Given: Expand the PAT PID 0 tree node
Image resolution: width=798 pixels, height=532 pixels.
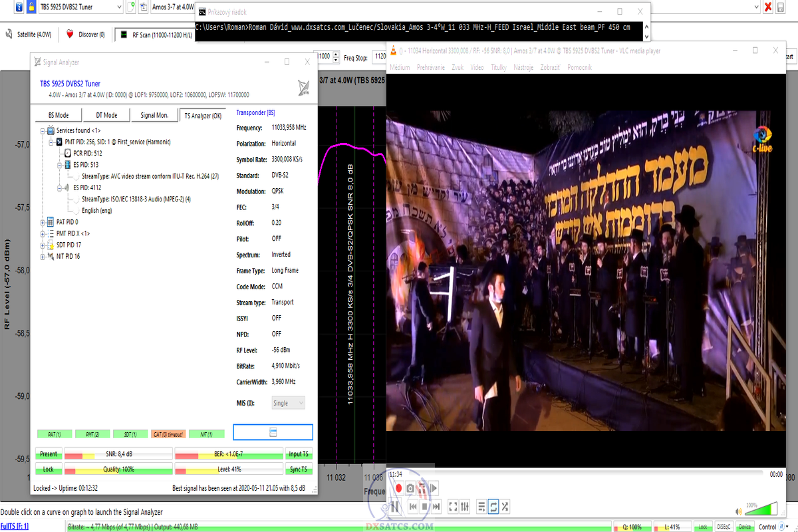Looking at the screenshot, I should (x=43, y=222).
